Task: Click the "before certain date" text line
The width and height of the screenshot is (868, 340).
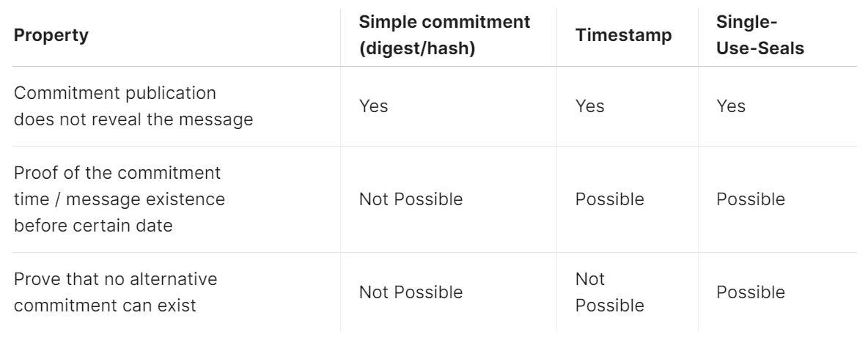Action: [x=93, y=226]
